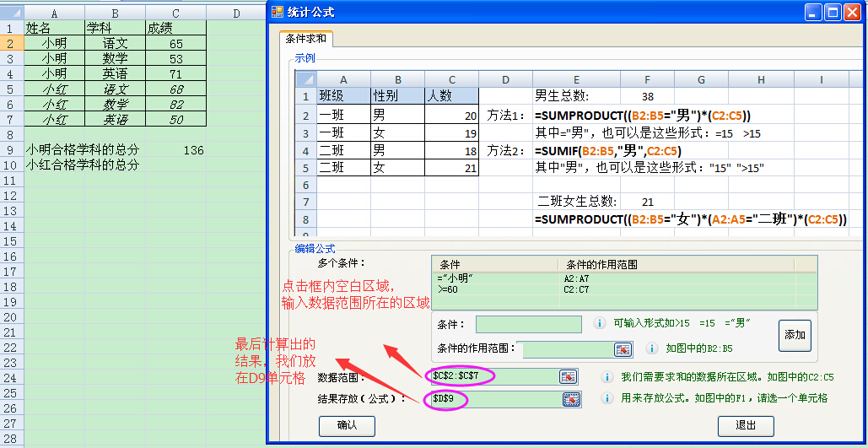Click the 条件的作用范围 input field
The height and width of the screenshot is (448, 868).
pyautogui.click(x=567, y=348)
